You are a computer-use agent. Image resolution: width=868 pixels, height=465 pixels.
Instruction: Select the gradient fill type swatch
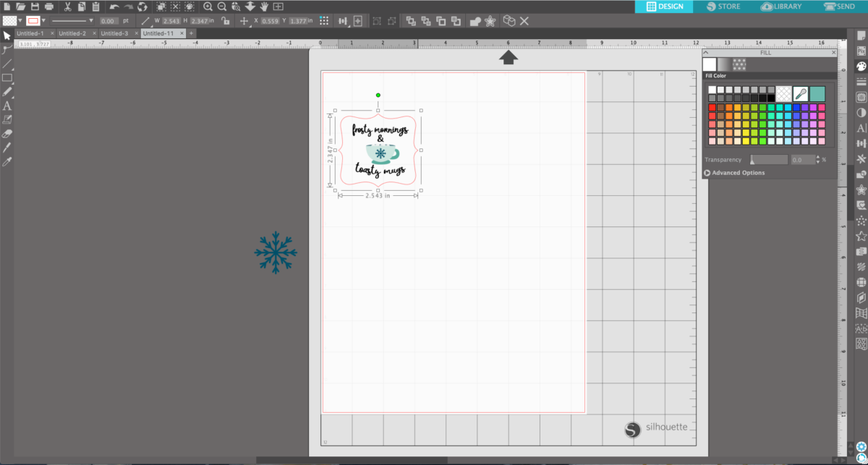pyautogui.click(x=724, y=64)
